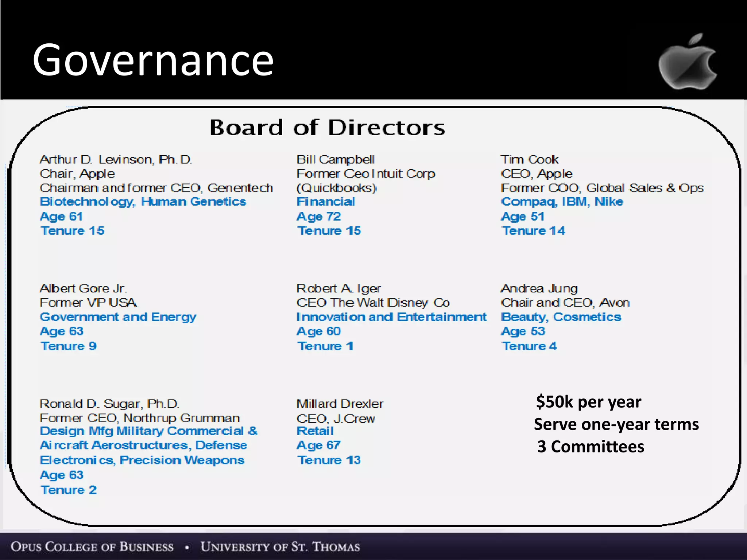Select the $50k per year note
This screenshot has width=747, height=560.
click(x=589, y=402)
